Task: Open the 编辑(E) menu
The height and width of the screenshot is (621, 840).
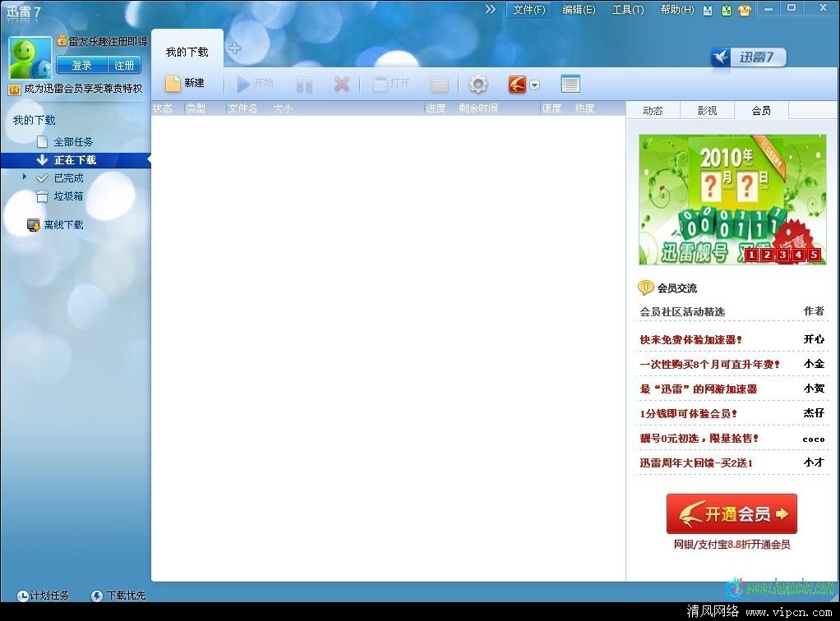Action: 579,10
